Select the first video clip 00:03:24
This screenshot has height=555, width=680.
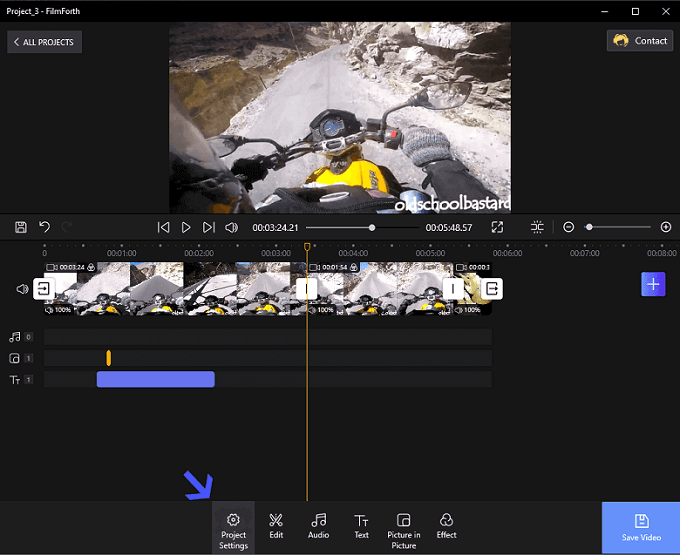175,288
